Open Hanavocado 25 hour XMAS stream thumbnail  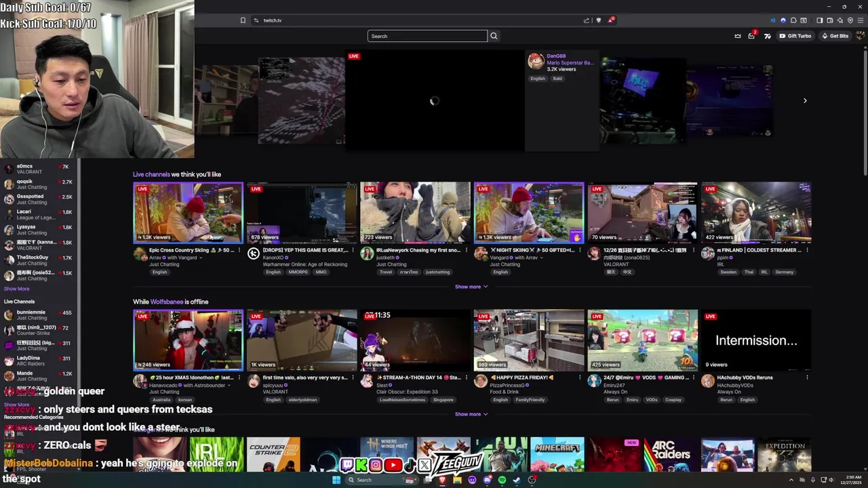click(x=188, y=340)
